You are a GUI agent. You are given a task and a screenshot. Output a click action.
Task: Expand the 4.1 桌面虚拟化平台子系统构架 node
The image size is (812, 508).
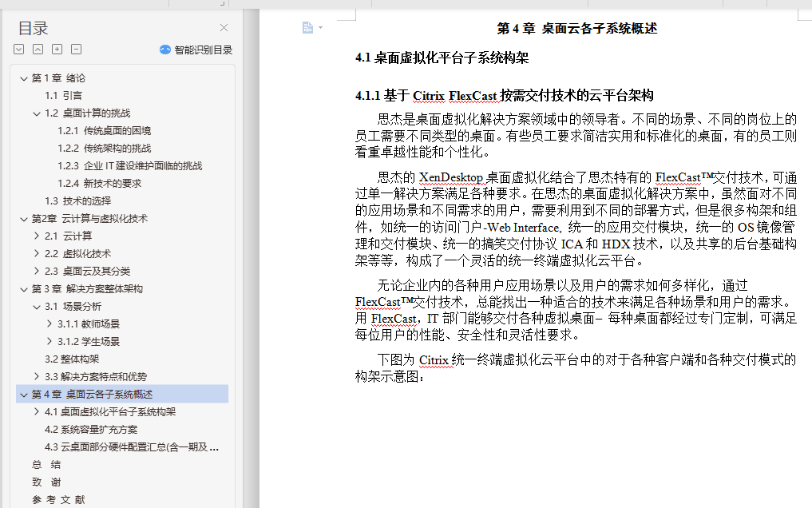coord(36,411)
